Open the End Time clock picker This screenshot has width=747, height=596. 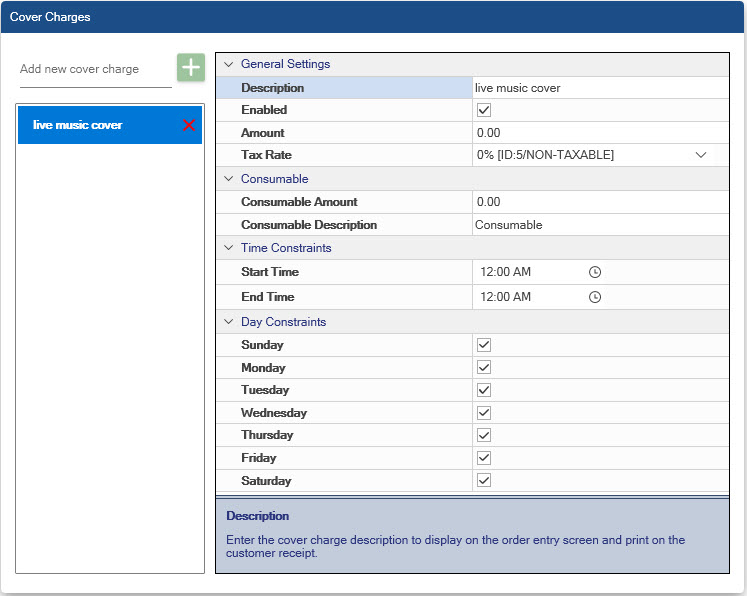(594, 297)
